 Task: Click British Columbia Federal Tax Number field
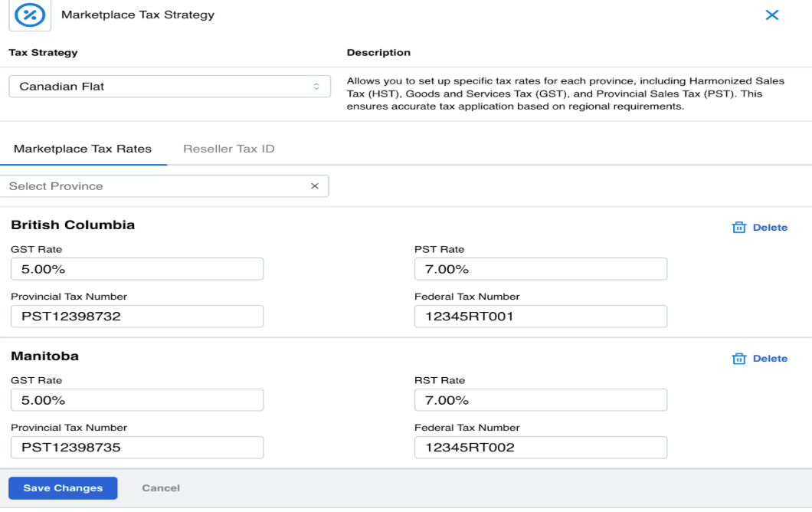[540, 317]
